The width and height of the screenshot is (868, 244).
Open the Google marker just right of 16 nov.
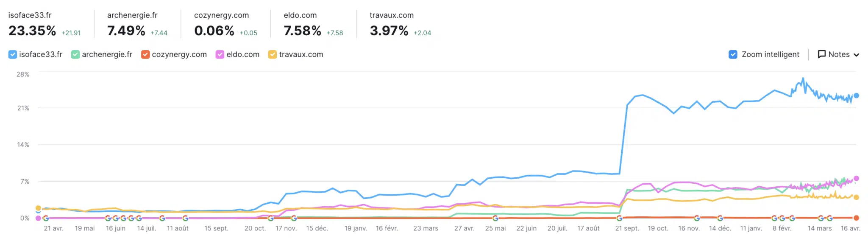click(x=697, y=218)
